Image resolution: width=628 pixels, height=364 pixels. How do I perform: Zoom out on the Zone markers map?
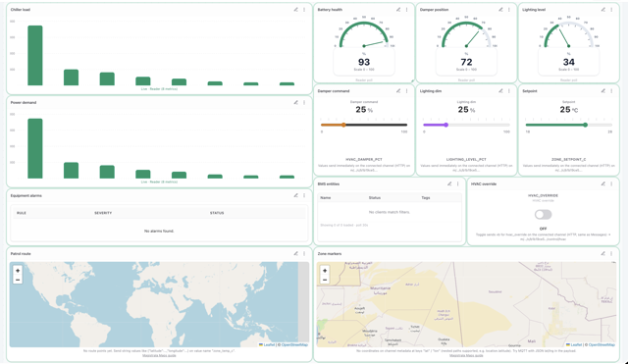pyautogui.click(x=325, y=280)
